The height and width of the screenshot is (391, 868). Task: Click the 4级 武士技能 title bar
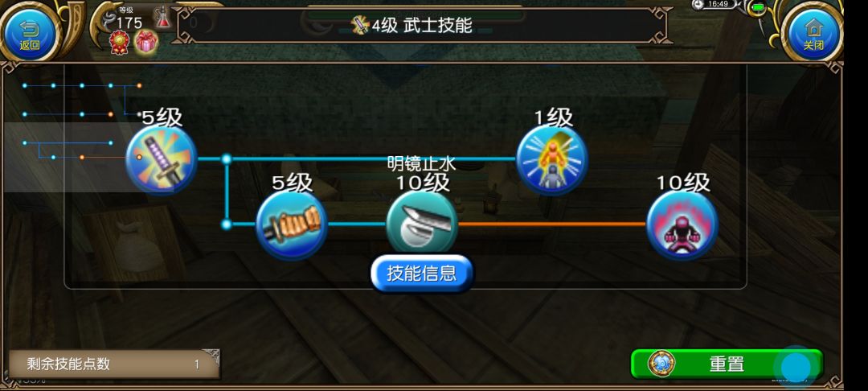pyautogui.click(x=422, y=25)
